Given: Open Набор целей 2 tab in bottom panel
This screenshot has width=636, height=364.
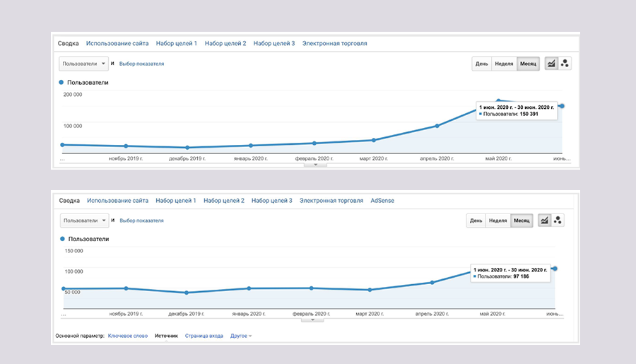Looking at the screenshot, I should [x=224, y=201].
